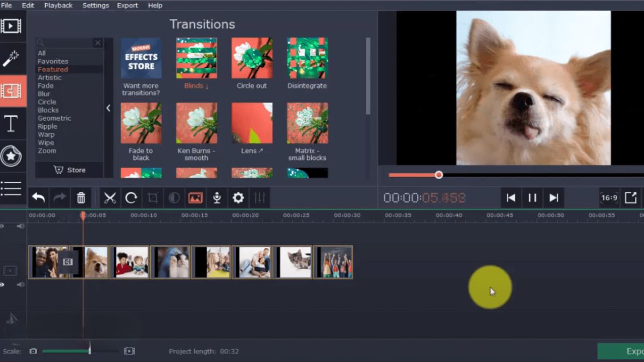Toggle the audio sliders panel
This screenshot has width=644, height=362.
(259, 197)
